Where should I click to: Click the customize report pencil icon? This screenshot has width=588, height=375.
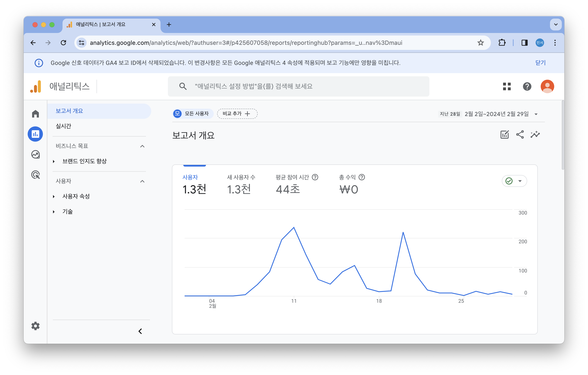(505, 134)
